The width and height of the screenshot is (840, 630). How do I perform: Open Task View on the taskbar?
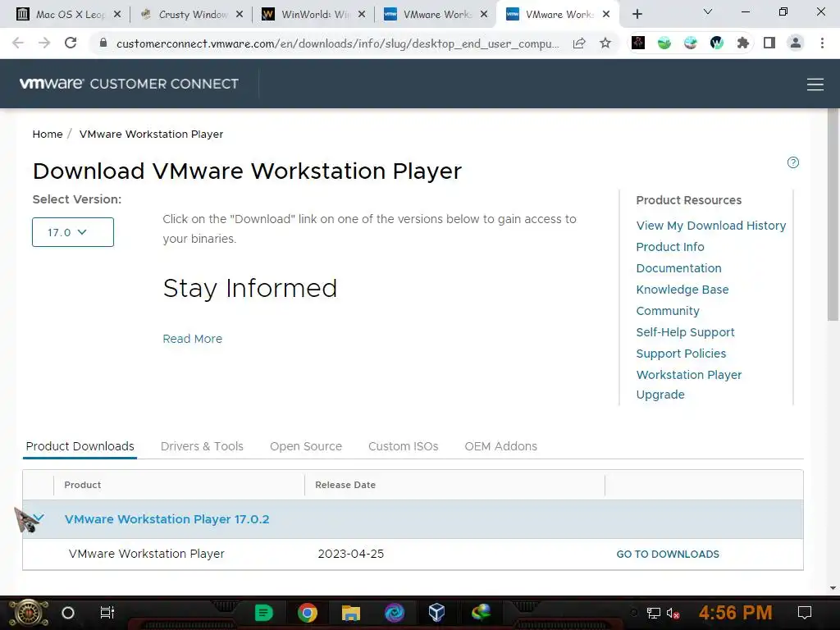coord(107,612)
